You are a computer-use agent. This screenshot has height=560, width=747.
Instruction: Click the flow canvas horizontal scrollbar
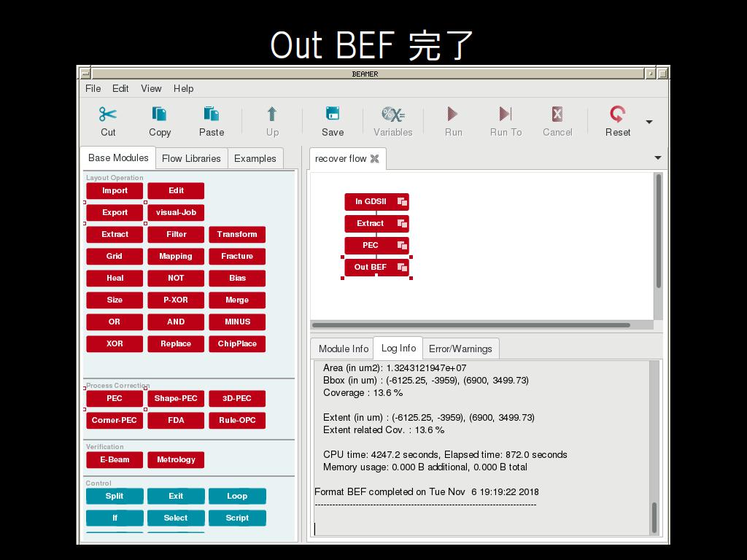point(471,325)
